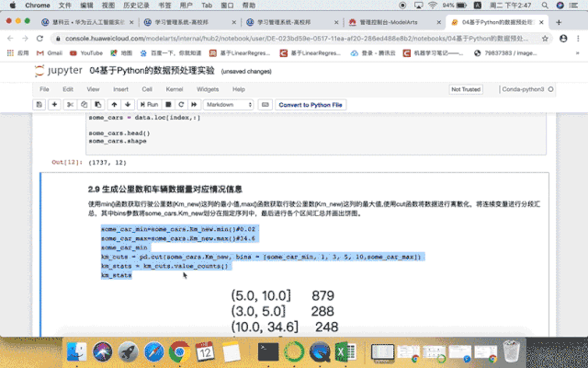Click the address bar with huaweicloud URL

[296, 39]
